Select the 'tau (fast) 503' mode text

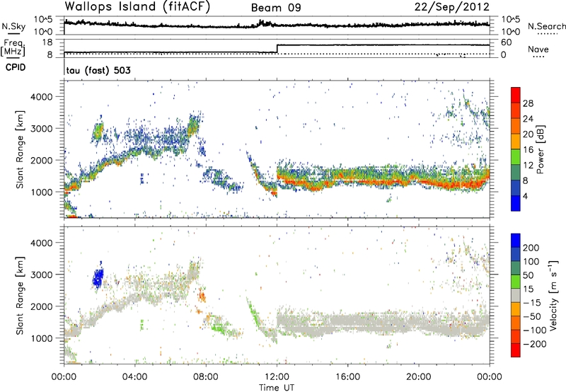coord(98,70)
